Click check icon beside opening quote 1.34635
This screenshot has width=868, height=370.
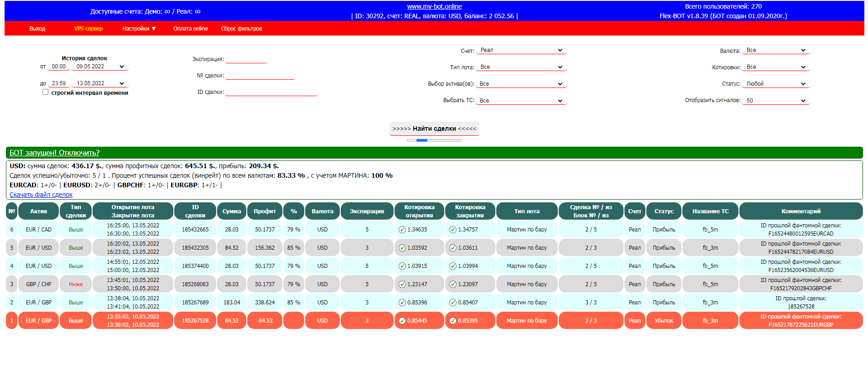pyautogui.click(x=402, y=230)
